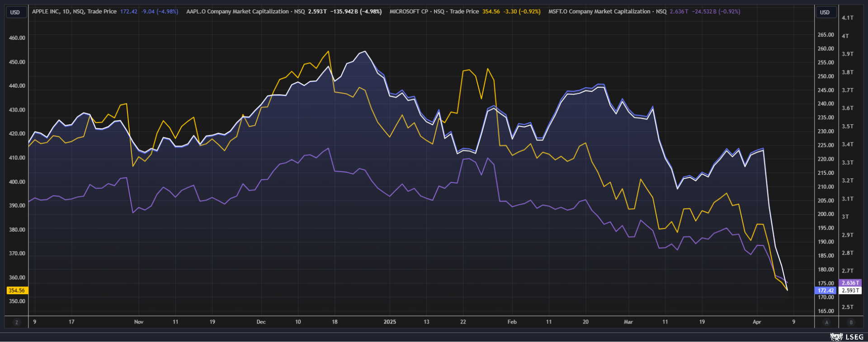Click the 13 date label on the time axis
The image size is (868, 342).
coord(426,322)
